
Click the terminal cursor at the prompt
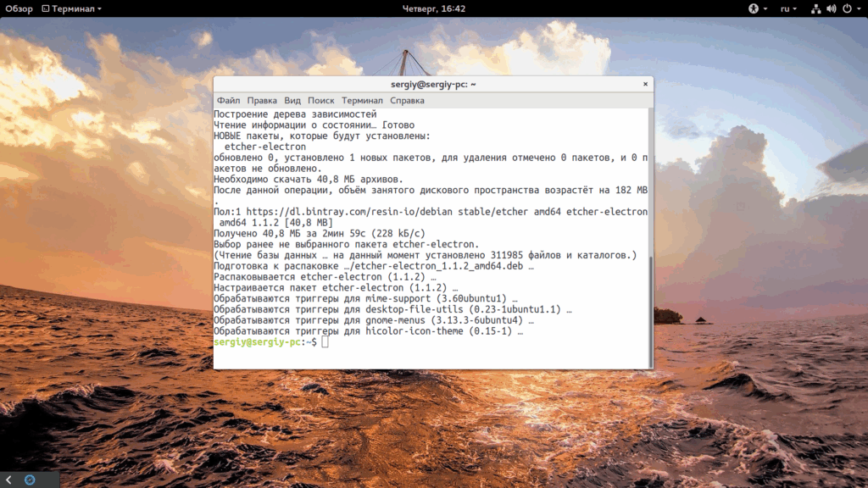click(x=325, y=342)
